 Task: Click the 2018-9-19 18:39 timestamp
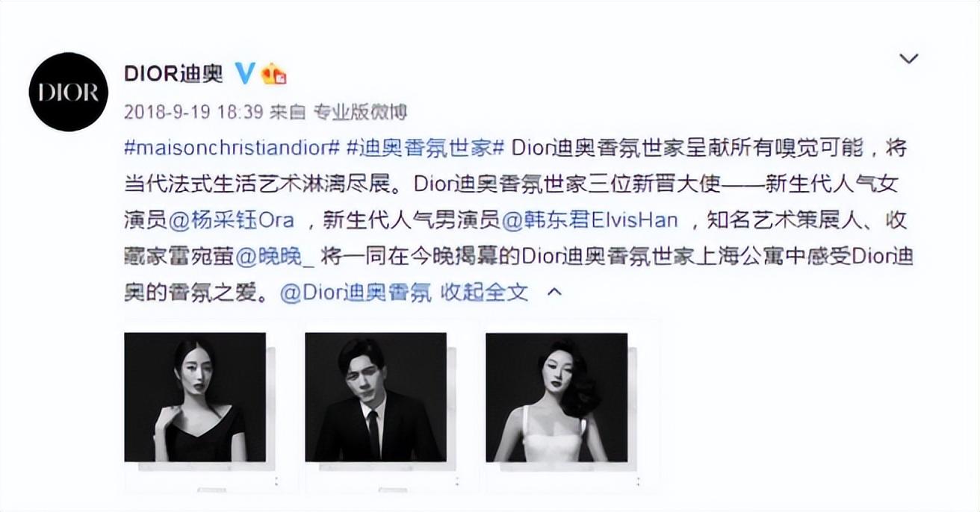(193, 113)
